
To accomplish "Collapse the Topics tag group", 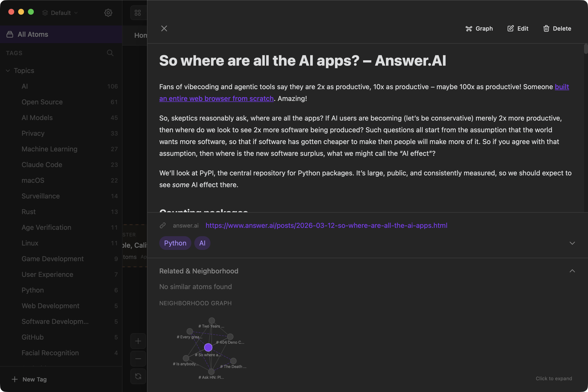I will pyautogui.click(x=8, y=71).
